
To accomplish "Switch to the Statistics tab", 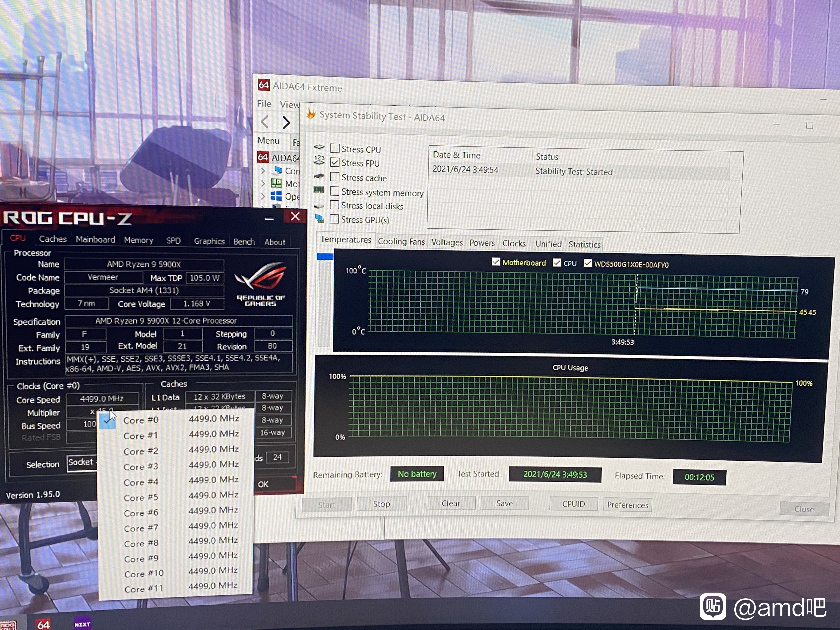I will [584, 245].
